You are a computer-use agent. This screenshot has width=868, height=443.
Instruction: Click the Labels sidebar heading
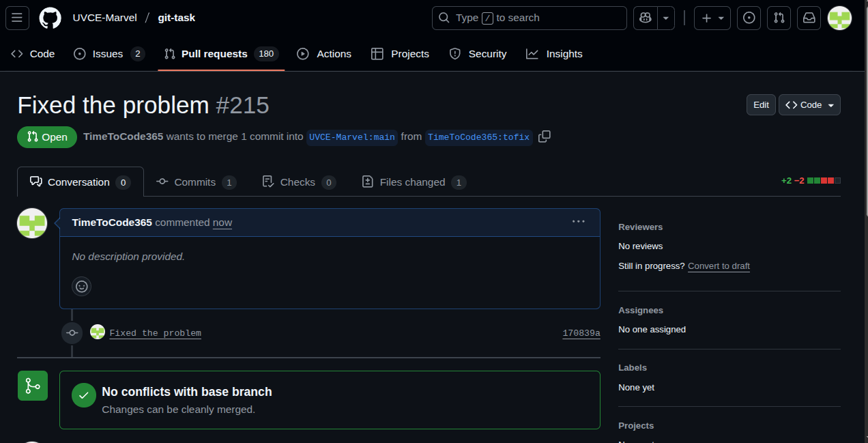tap(633, 368)
